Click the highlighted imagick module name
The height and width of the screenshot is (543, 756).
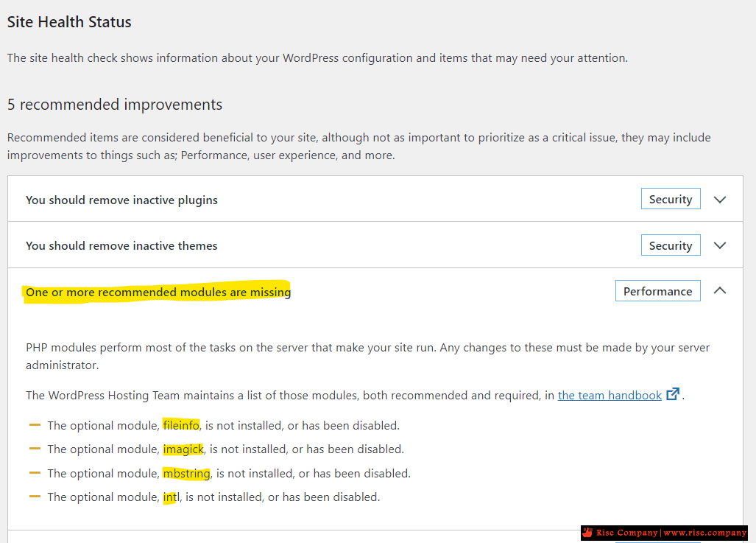coord(183,449)
